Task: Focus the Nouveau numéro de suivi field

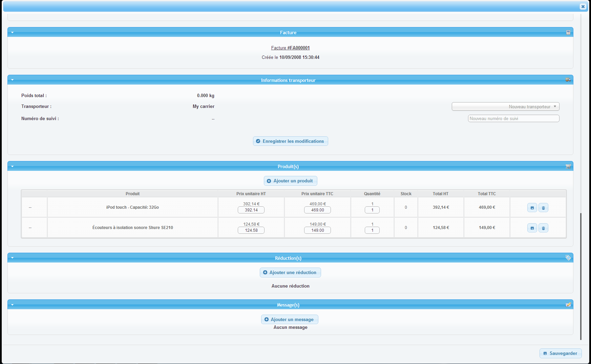Action: click(513, 118)
